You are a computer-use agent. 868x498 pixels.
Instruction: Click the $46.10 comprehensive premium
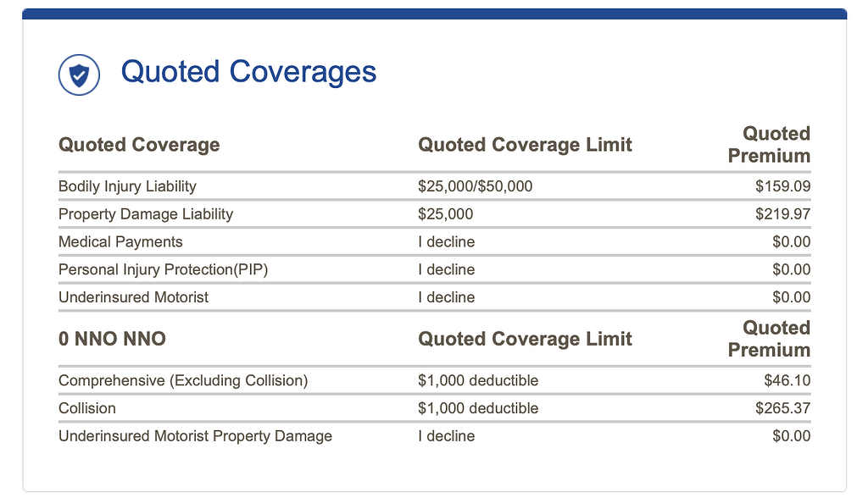[787, 381]
